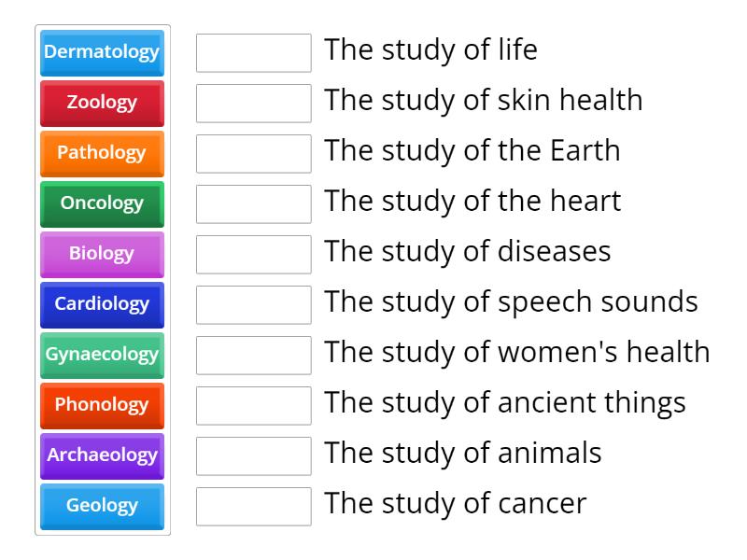Image resolution: width=747 pixels, height=560 pixels.
Task: Pick the orange Pathology tile
Action: click(102, 153)
